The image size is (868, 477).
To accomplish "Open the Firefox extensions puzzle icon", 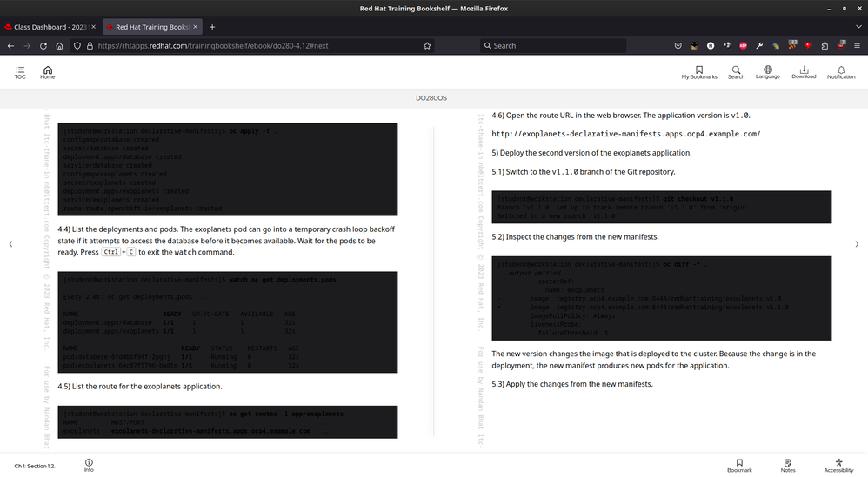I will coord(825,46).
